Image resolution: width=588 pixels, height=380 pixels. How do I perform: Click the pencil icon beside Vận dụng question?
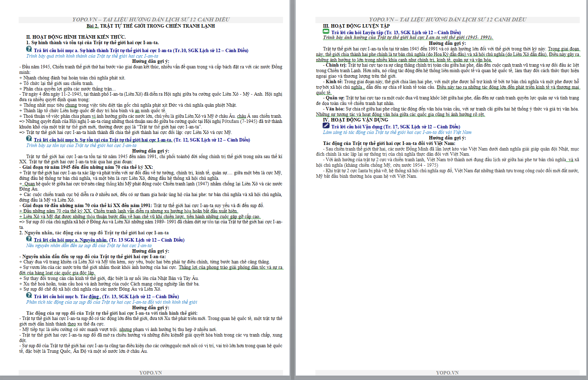[x=326, y=126]
